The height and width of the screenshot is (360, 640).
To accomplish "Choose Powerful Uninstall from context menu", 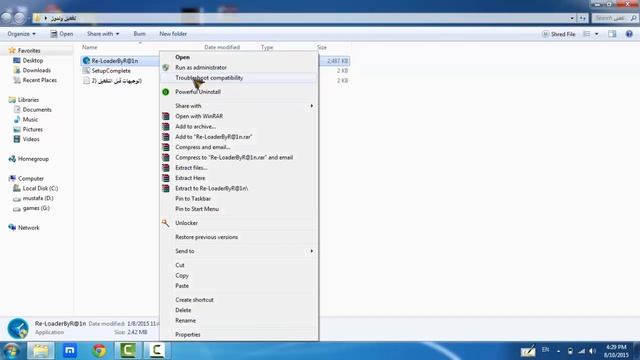I will [x=198, y=92].
